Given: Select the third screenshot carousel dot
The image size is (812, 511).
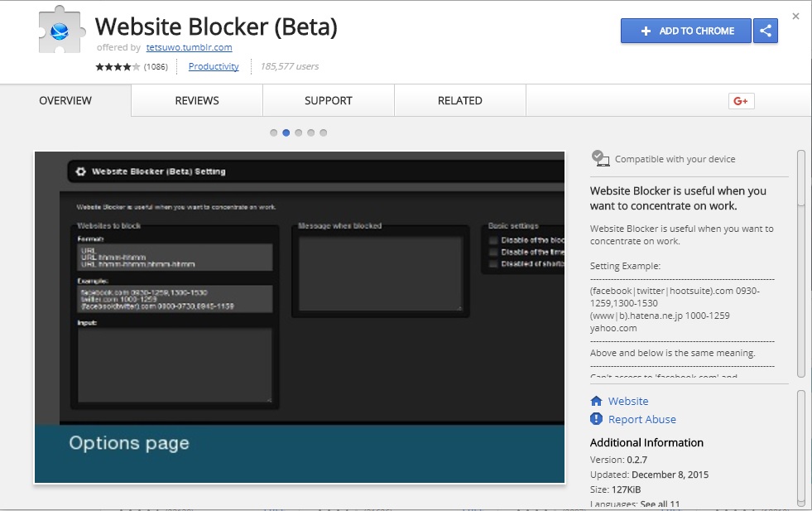Looking at the screenshot, I should [298, 133].
